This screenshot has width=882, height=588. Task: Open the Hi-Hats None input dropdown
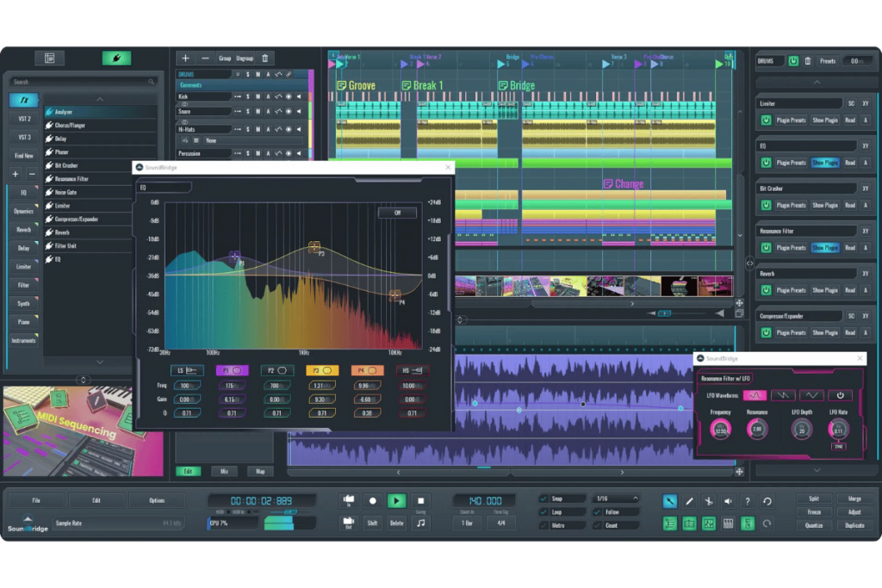[x=252, y=140]
